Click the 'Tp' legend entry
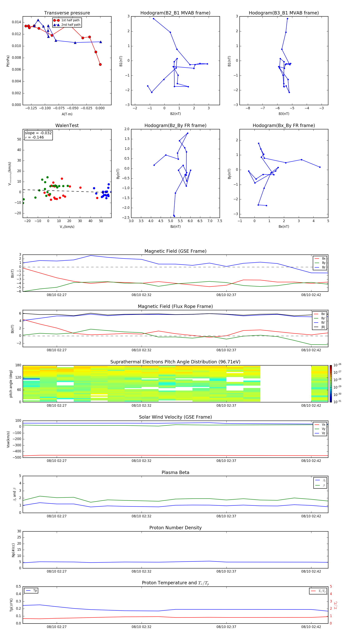 point(31,591)
